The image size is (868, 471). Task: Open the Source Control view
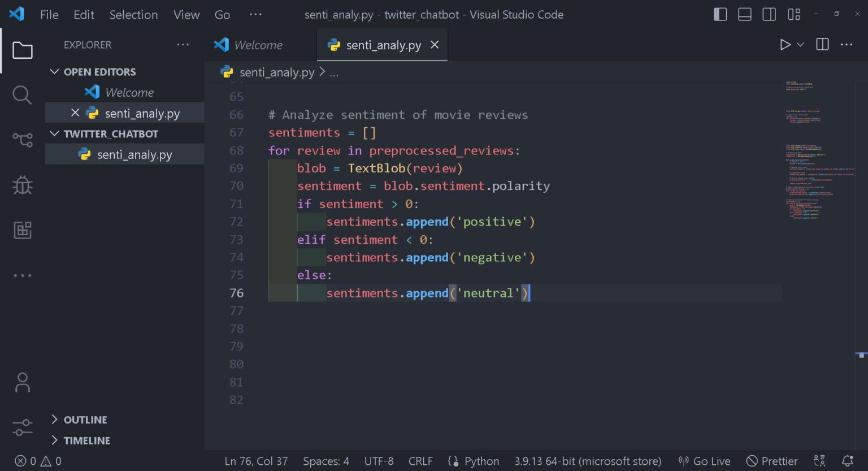click(22, 140)
